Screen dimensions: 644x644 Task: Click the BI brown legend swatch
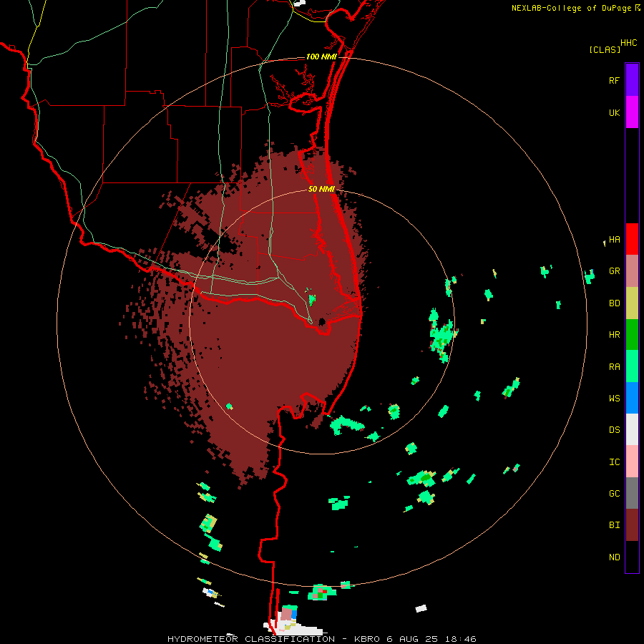click(x=632, y=525)
